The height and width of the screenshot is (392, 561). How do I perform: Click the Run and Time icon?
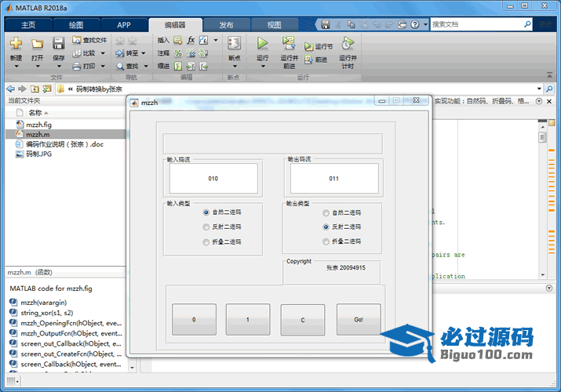348,43
